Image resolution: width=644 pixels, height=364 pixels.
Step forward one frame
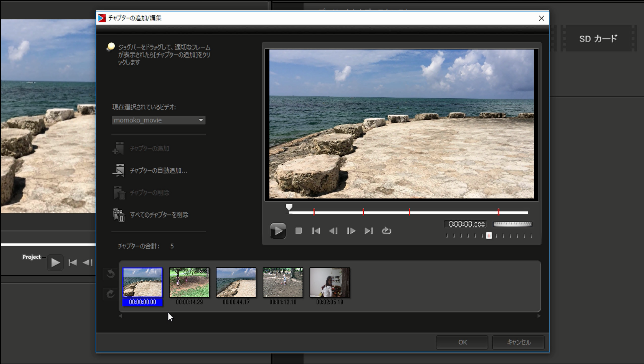(x=351, y=231)
